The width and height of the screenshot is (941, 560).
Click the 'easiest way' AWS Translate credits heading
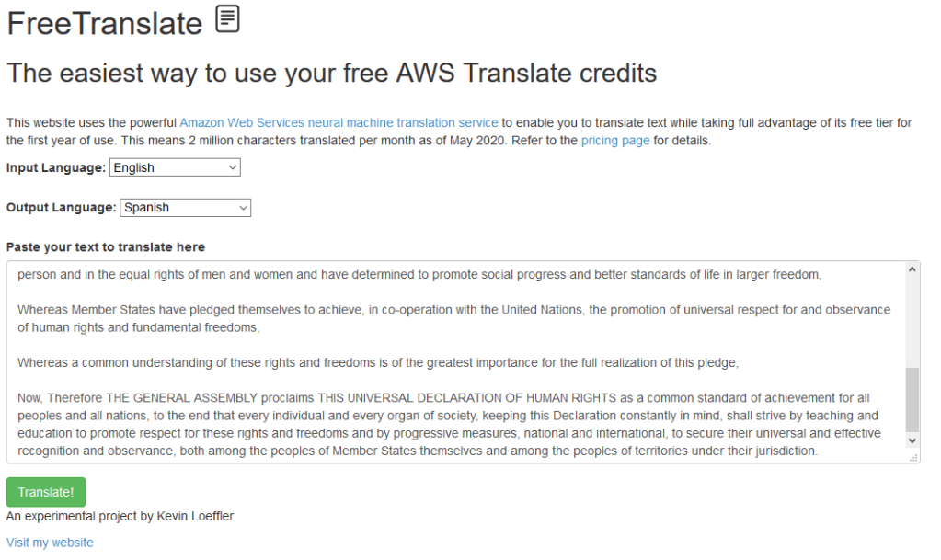(x=332, y=74)
